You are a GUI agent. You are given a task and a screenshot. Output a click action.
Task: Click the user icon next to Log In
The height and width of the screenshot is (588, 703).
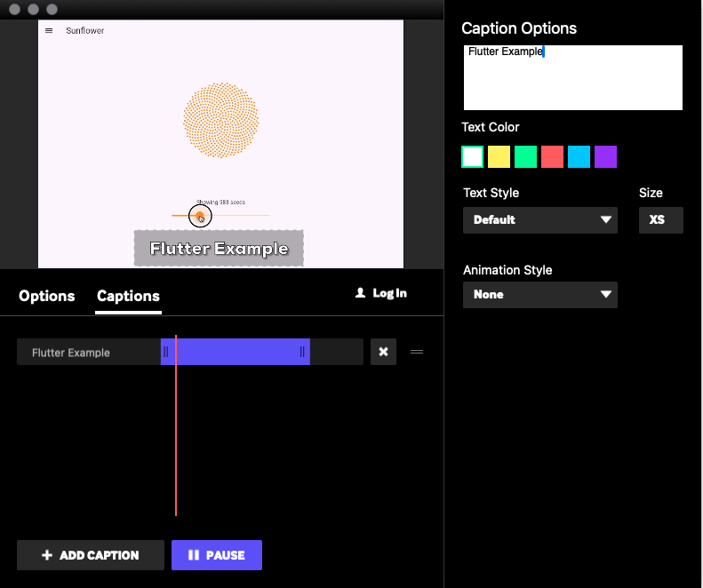(360, 292)
